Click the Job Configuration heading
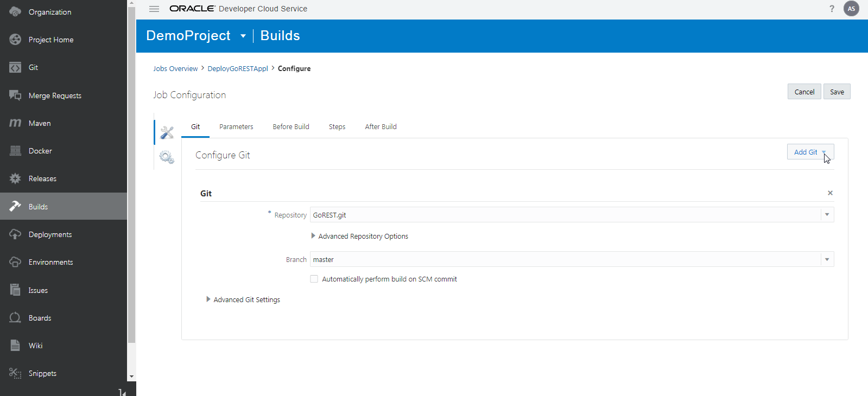Viewport: 868px width, 396px height. [189, 95]
